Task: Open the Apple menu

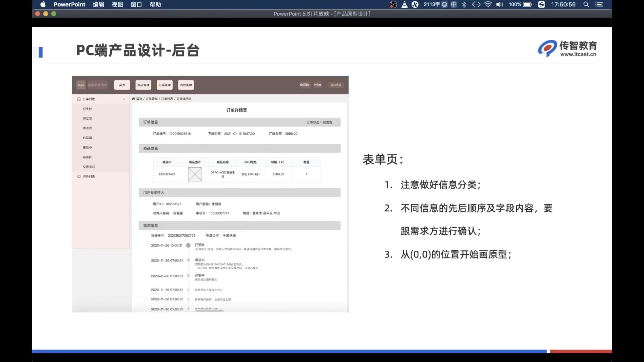Action: 43,4
